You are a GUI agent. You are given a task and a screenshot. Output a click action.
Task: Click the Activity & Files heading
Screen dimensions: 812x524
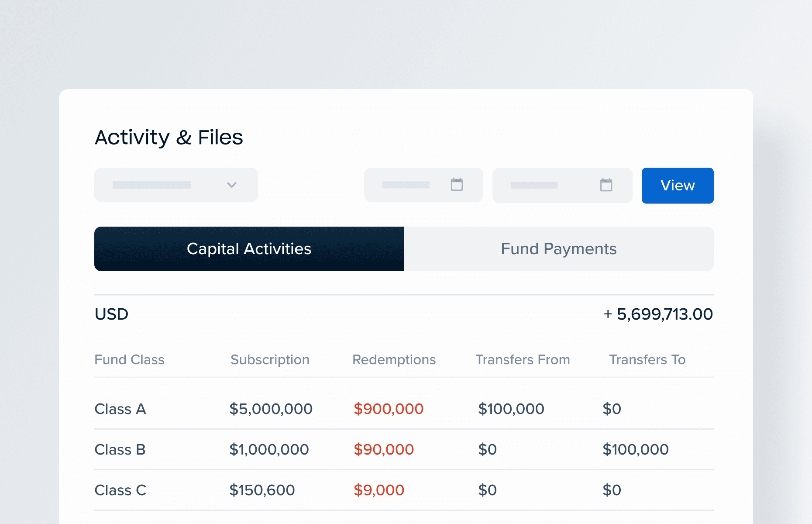click(x=169, y=137)
